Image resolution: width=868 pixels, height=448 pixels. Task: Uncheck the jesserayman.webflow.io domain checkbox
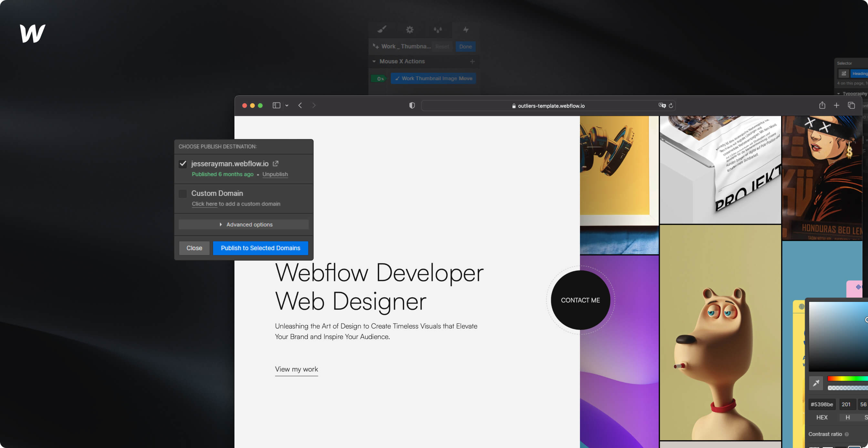pos(183,164)
